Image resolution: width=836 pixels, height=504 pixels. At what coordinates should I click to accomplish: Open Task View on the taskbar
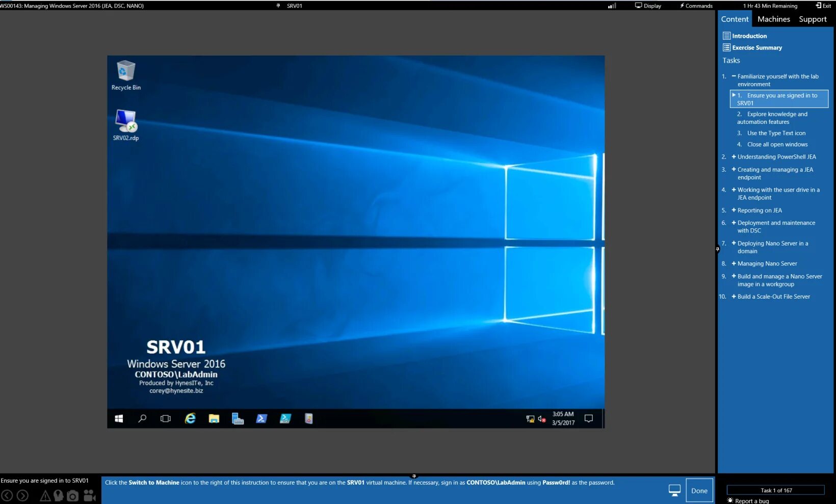tap(166, 418)
